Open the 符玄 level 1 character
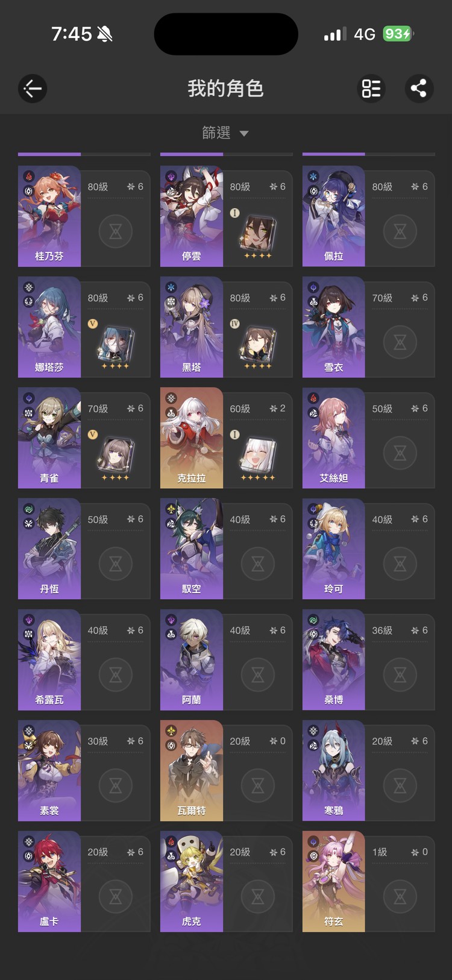Viewport: 452px width, 980px height. click(368, 882)
